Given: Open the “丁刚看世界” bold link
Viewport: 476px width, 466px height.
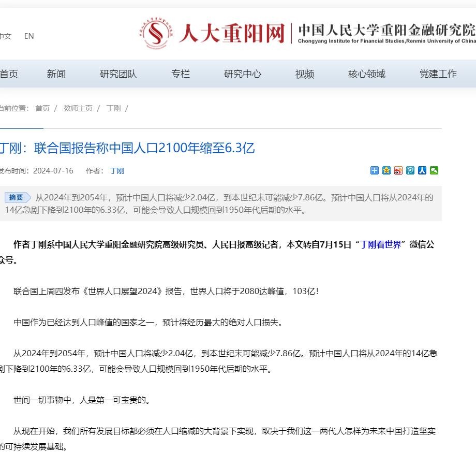Looking at the screenshot, I should 380,245.
